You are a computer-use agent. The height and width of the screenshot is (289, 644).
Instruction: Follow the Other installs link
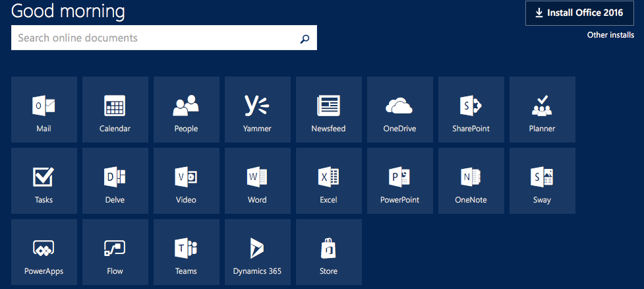click(610, 35)
